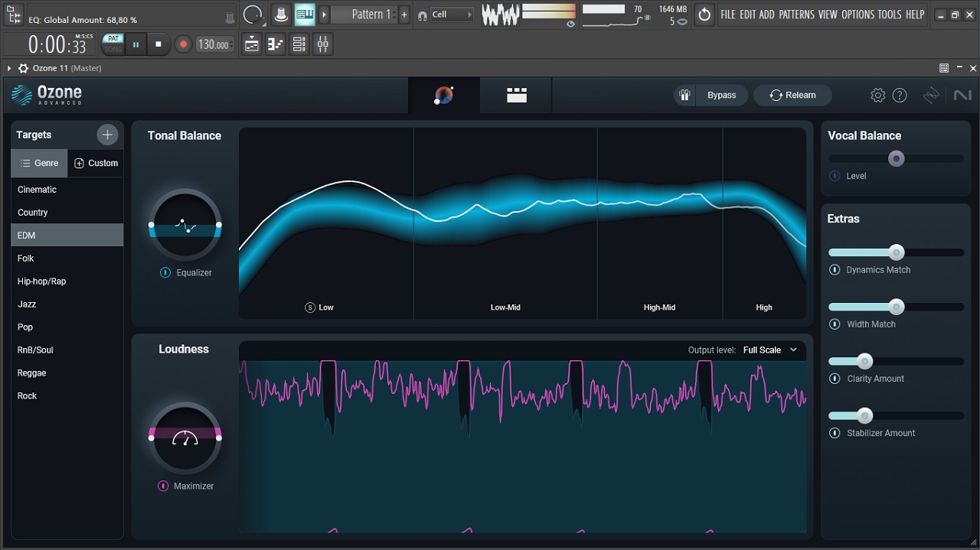The width and height of the screenshot is (980, 550).
Task: Add a new target with plus button
Action: tap(107, 135)
